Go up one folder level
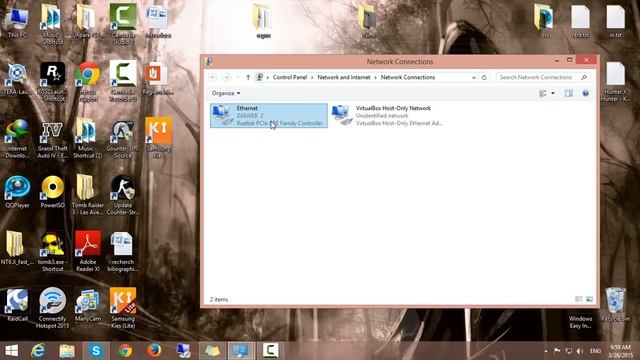 248,77
